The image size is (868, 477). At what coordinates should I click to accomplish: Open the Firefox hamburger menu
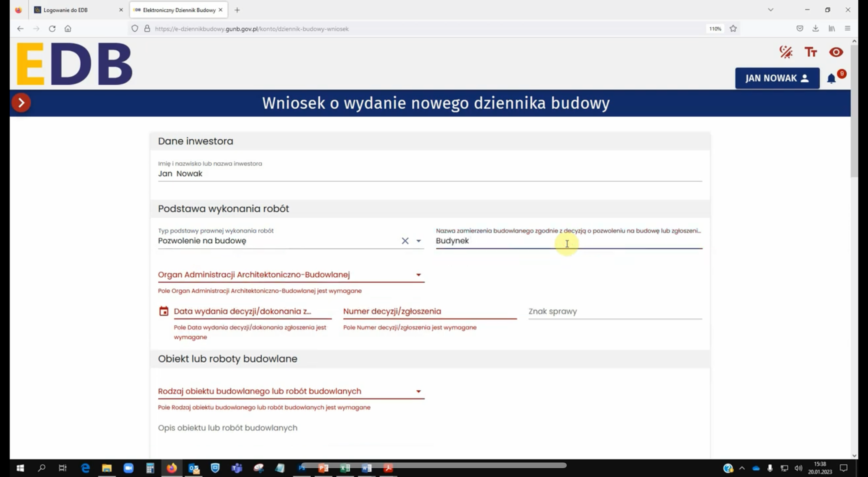(847, 29)
